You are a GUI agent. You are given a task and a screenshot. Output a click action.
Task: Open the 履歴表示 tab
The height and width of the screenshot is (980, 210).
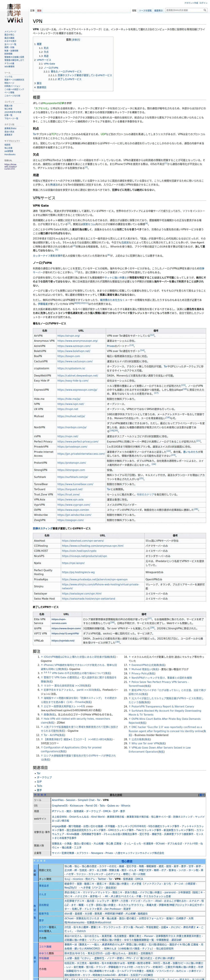tap(158, 11)
